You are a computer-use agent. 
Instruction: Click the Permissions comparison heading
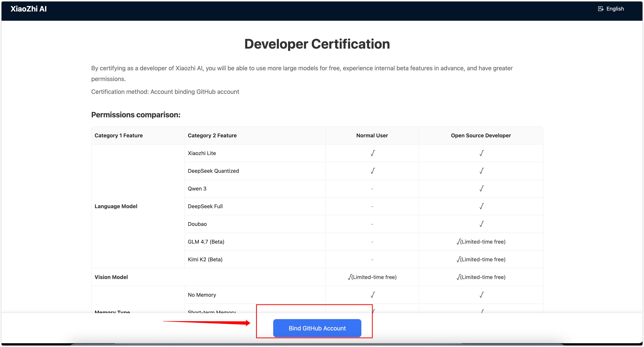click(136, 115)
